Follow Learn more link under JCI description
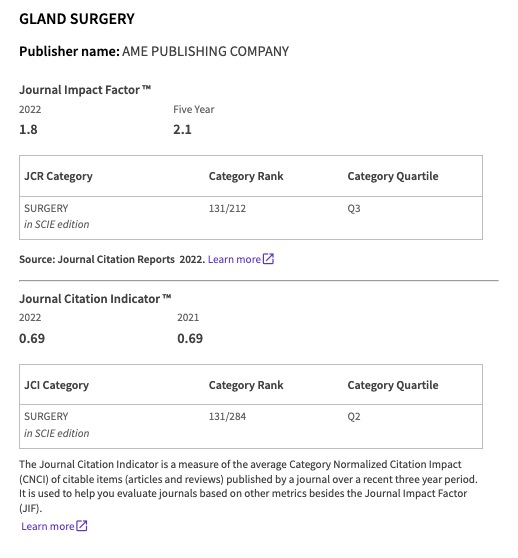The image size is (518, 558). click(48, 526)
